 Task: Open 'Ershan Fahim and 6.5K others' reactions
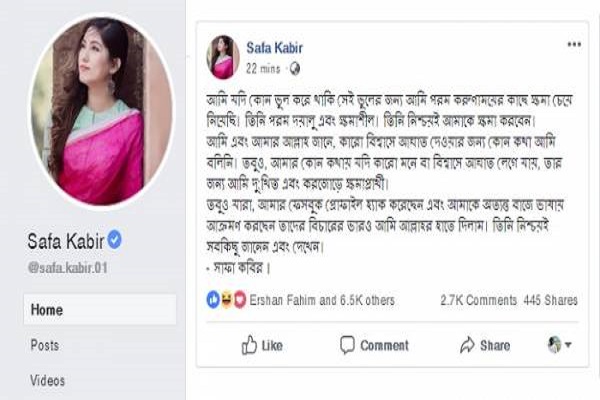[x=322, y=299]
